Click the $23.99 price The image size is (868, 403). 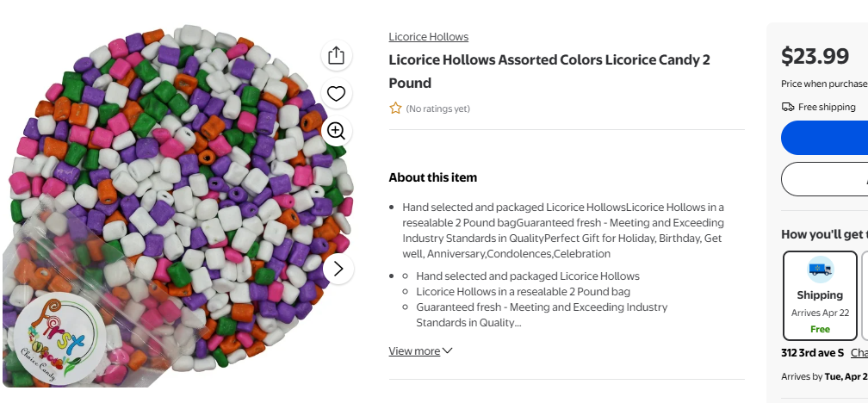815,56
